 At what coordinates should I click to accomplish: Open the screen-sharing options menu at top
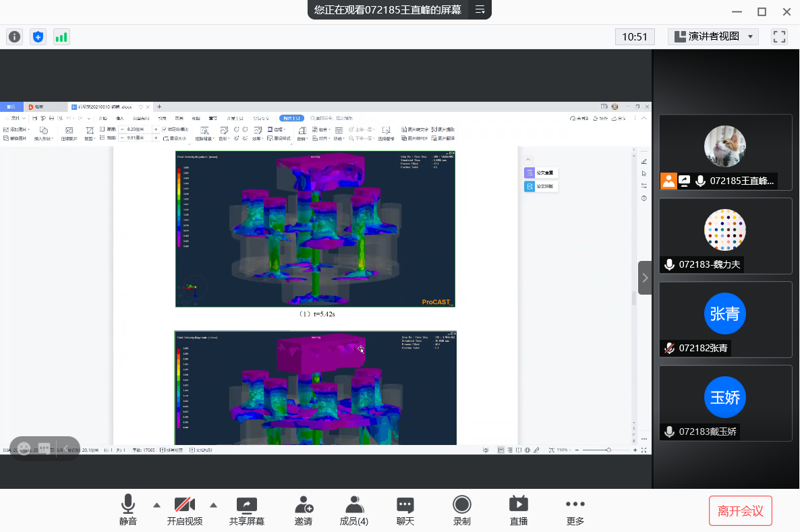pyautogui.click(x=480, y=9)
